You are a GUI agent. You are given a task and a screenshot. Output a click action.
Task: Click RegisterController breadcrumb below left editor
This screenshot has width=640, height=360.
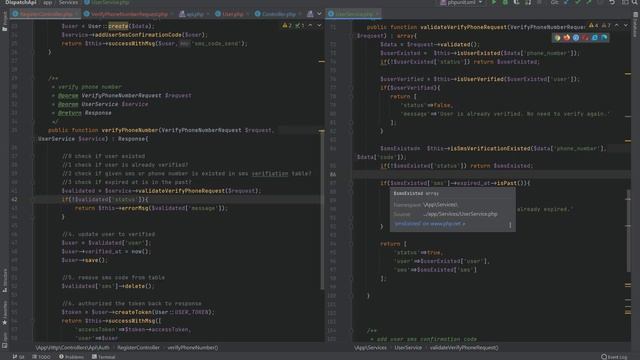pyautogui.click(x=138, y=348)
